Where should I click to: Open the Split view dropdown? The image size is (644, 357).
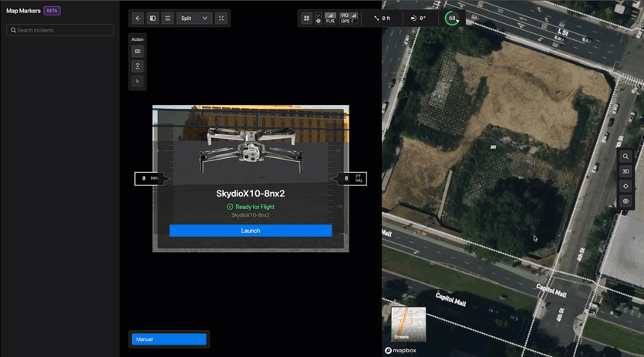coord(194,18)
